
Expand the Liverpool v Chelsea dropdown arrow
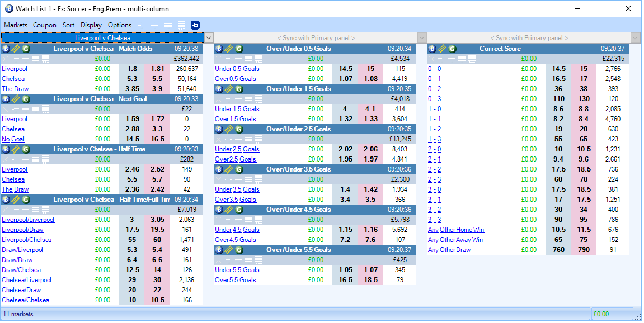[x=209, y=38]
